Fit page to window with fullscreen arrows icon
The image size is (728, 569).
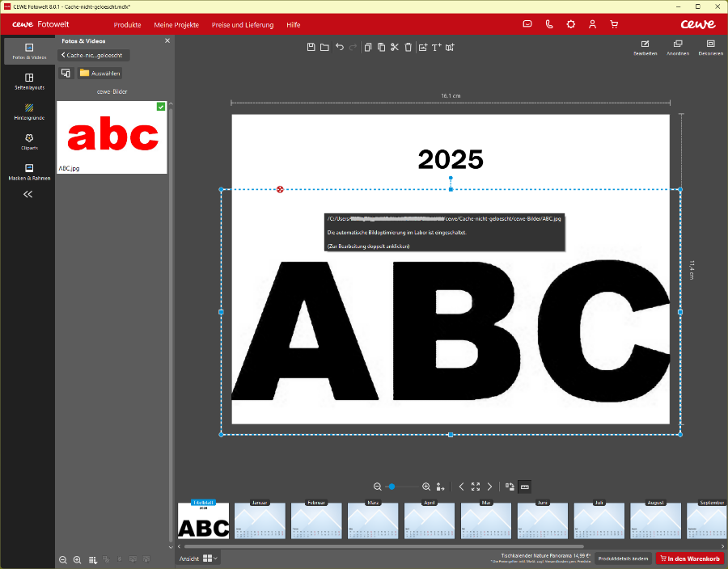coord(476,487)
